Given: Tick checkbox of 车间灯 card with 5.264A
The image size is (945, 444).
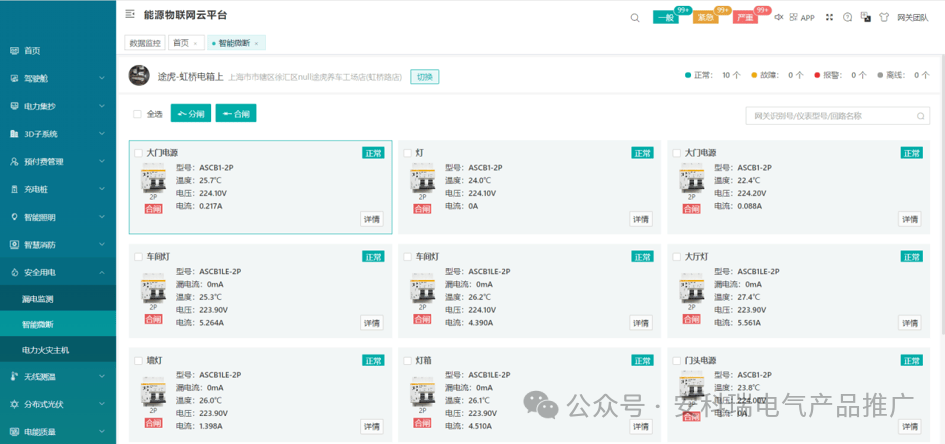Looking at the screenshot, I should coord(139,257).
